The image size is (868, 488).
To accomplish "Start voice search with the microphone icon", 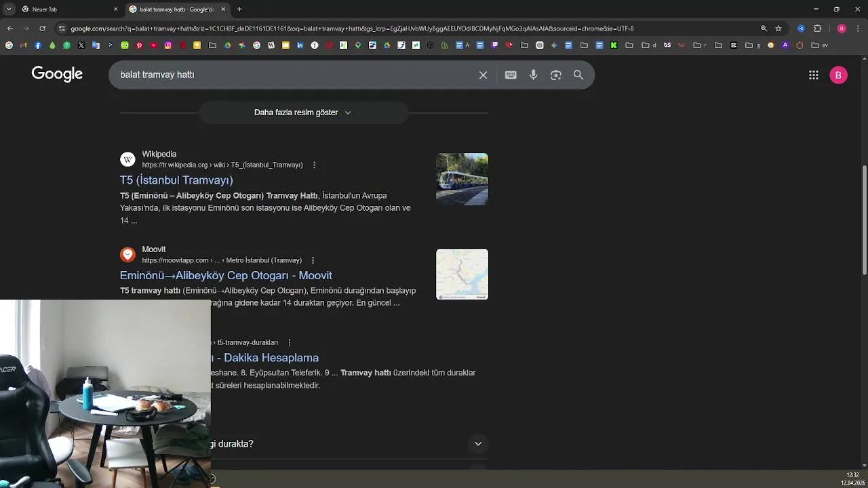I will [x=534, y=75].
